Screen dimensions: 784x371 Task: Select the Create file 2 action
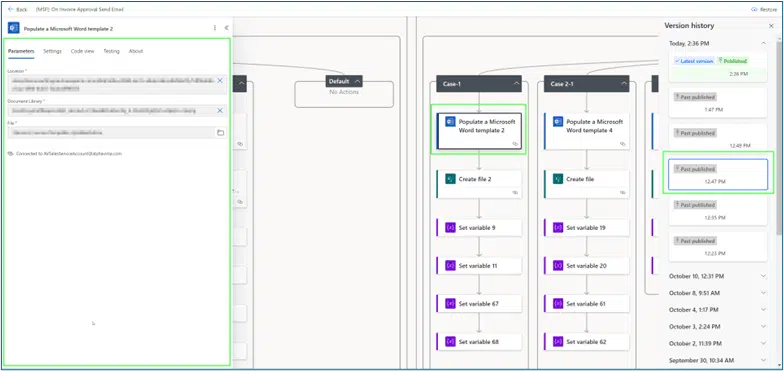tap(479, 184)
